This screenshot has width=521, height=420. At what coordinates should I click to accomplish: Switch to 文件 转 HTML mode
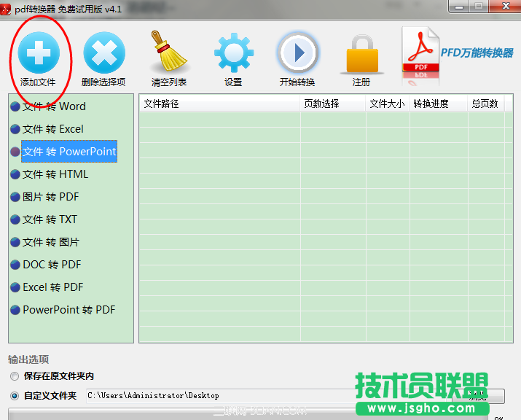pyautogui.click(x=55, y=174)
